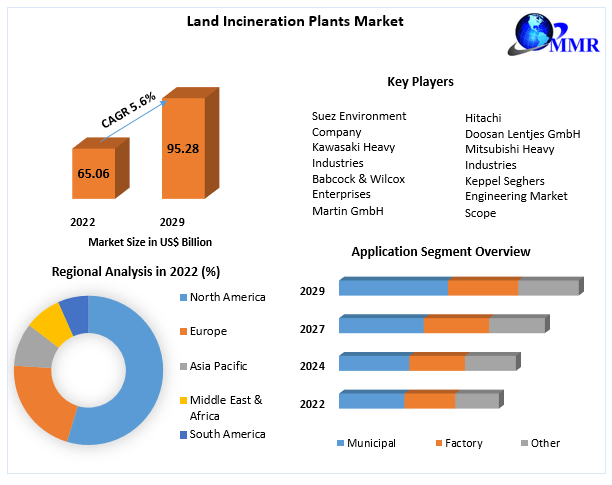Click the 2022 market size bar
Image resolution: width=612 pixels, height=485 pixels.
(92, 174)
